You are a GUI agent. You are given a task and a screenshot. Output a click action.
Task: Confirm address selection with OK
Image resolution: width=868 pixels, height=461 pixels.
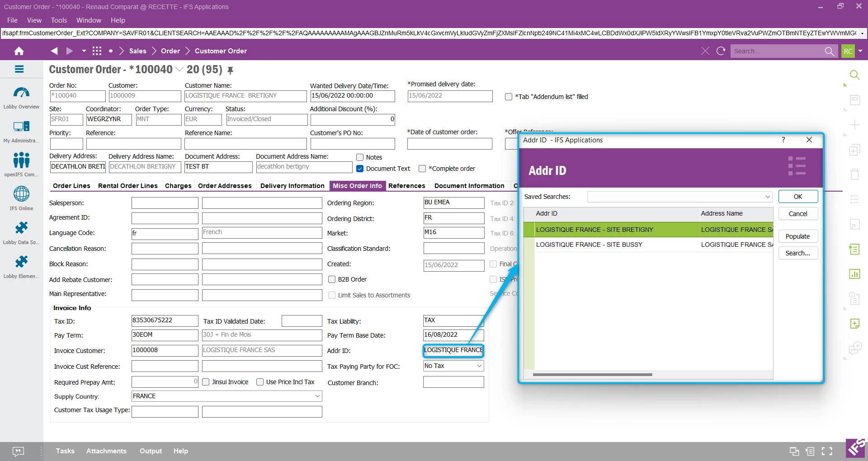click(798, 196)
